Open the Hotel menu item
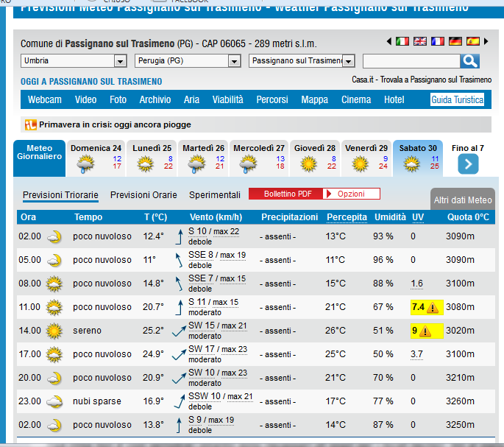This screenshot has height=447, width=504. [394, 99]
